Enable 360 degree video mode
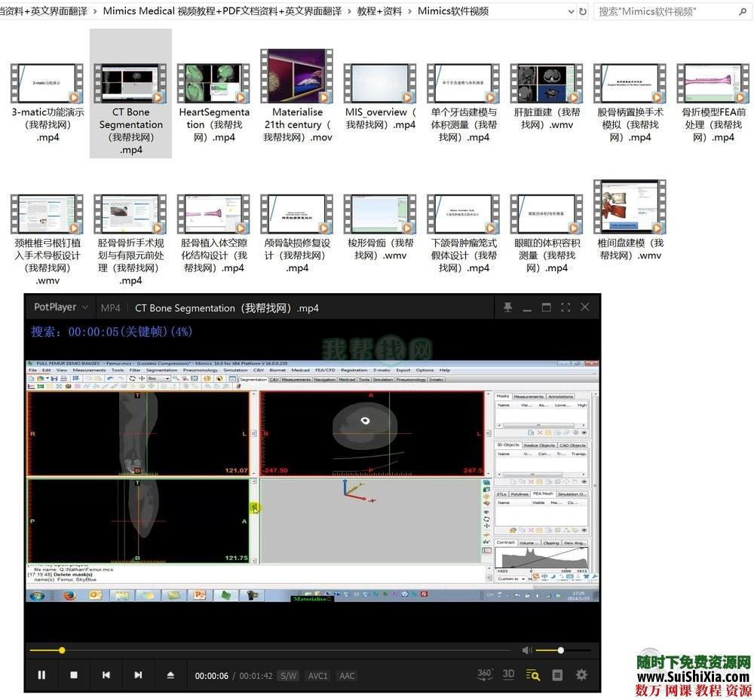The width and height of the screenshot is (754, 700). point(485,674)
